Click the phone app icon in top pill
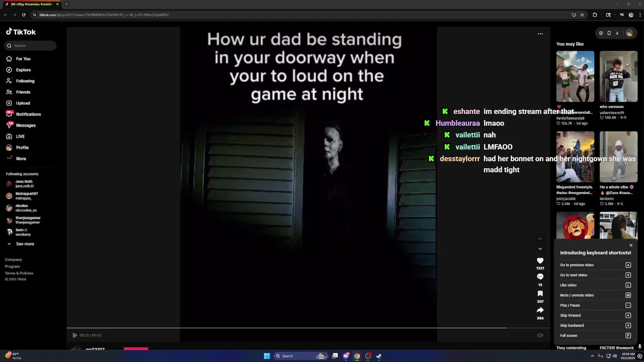 click(609, 33)
